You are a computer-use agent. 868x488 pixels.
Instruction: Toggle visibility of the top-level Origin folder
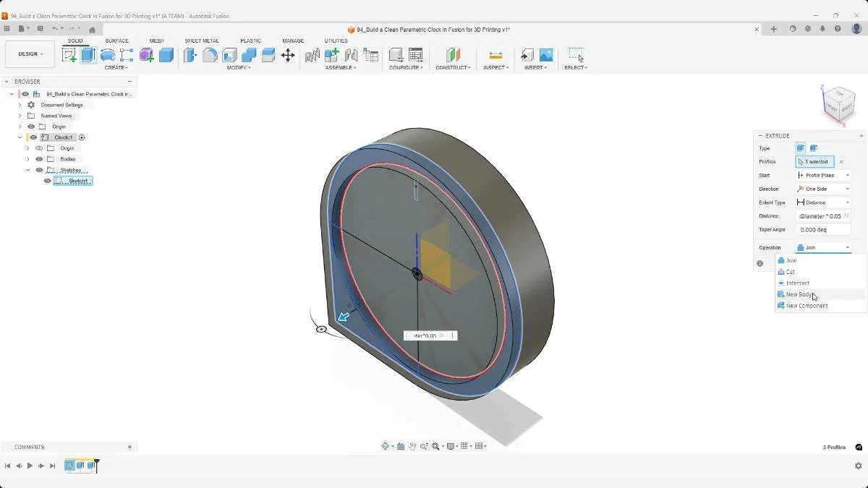coord(30,126)
